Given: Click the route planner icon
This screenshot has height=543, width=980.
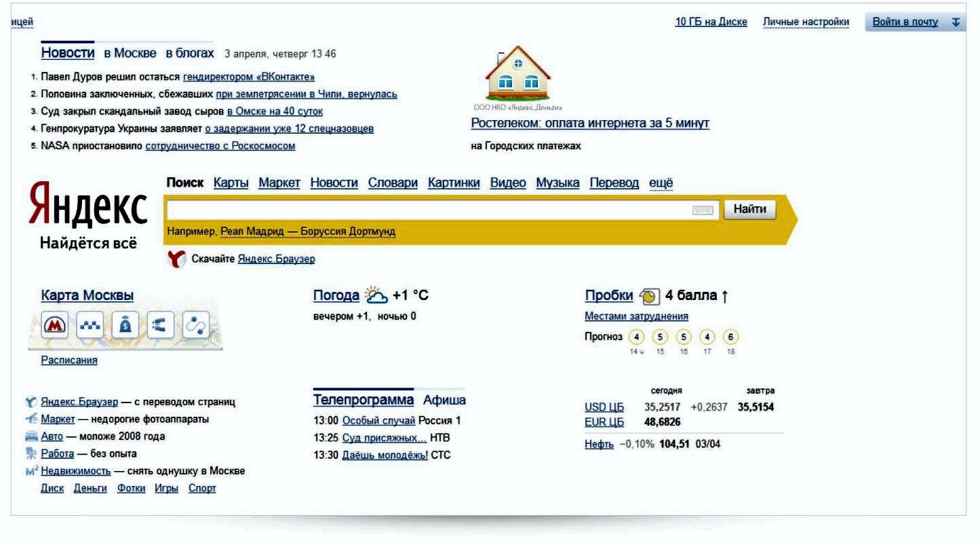Looking at the screenshot, I should [196, 326].
